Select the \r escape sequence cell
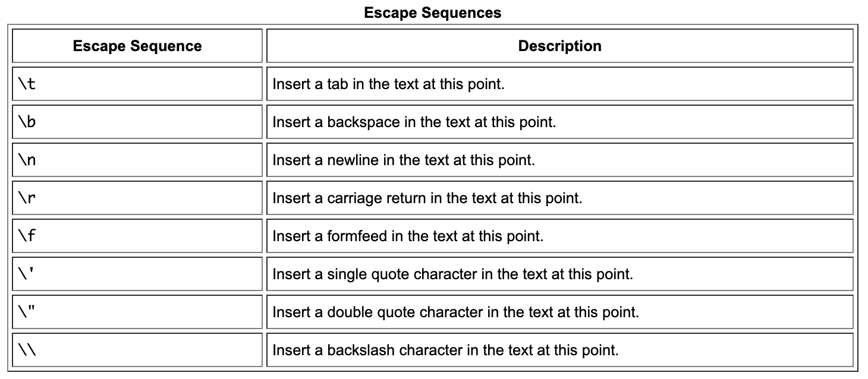This screenshot has width=868, height=379. tap(27, 198)
